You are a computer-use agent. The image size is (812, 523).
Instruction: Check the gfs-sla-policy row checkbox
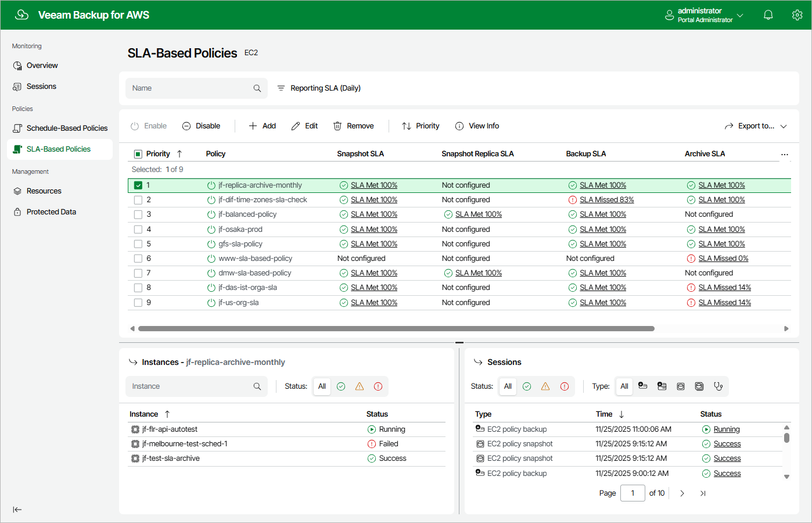138,244
